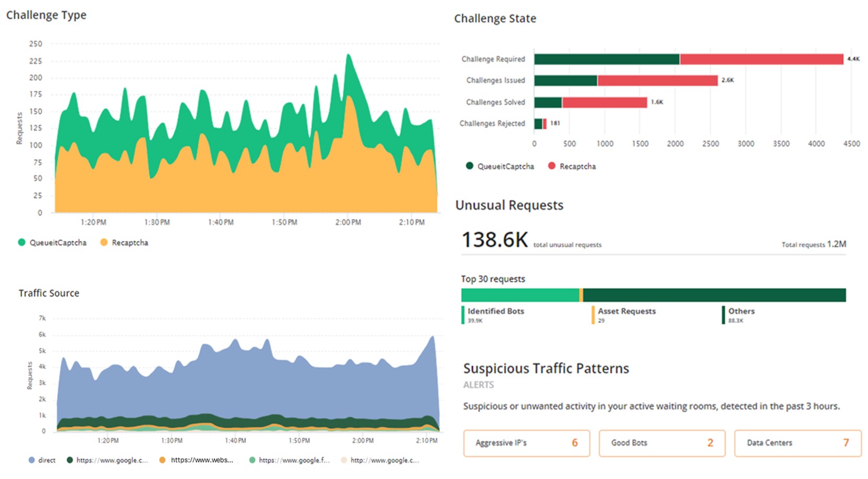The height and width of the screenshot is (479, 868).
Task: Click the Challenges Solved red bar segment
Action: pos(604,102)
